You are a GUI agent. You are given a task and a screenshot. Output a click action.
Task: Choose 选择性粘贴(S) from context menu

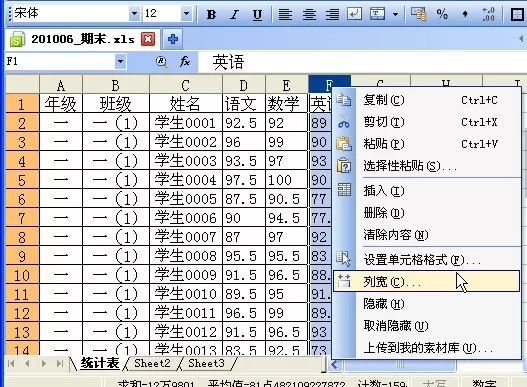pos(427,166)
